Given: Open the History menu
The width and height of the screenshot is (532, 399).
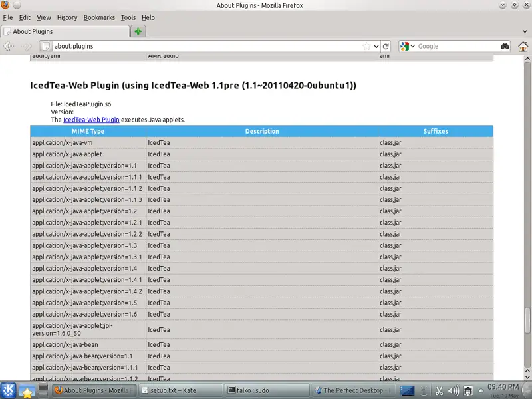Looking at the screenshot, I should pos(67,17).
